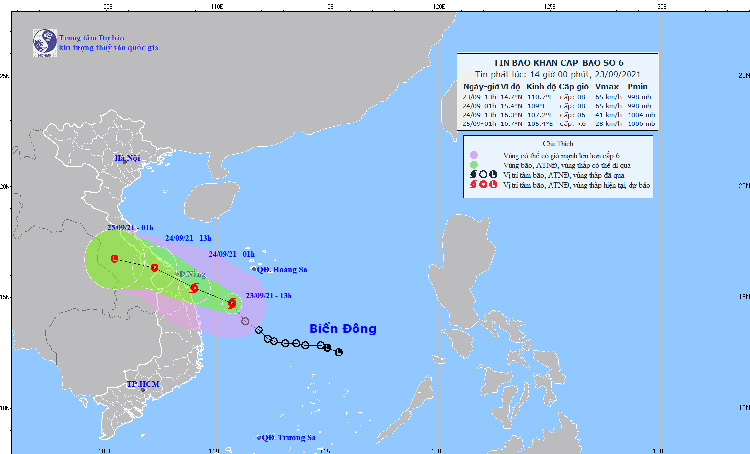Click the red L low-pressure icon at 25/09/21 - 01h
The image size is (750, 454).
[x=114, y=259]
